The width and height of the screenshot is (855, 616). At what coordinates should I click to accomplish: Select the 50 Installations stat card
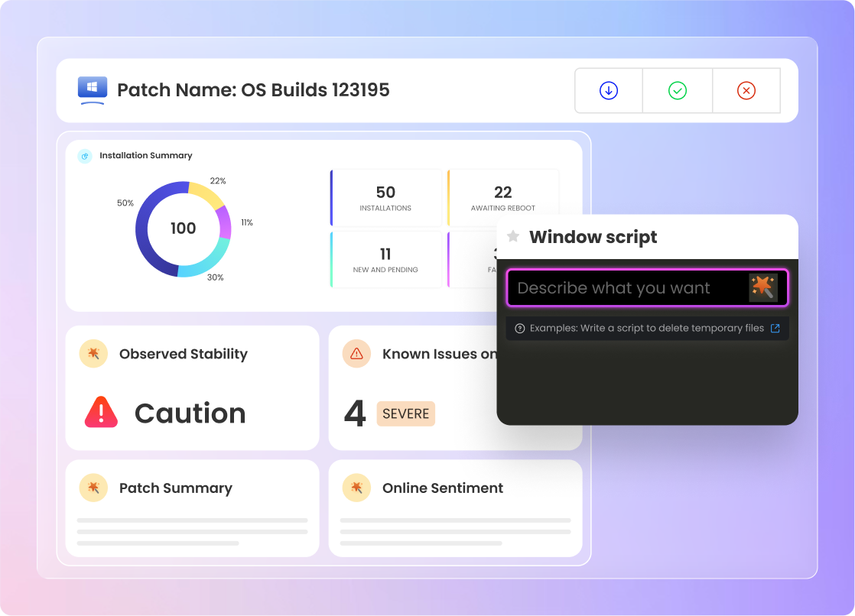tap(385, 198)
